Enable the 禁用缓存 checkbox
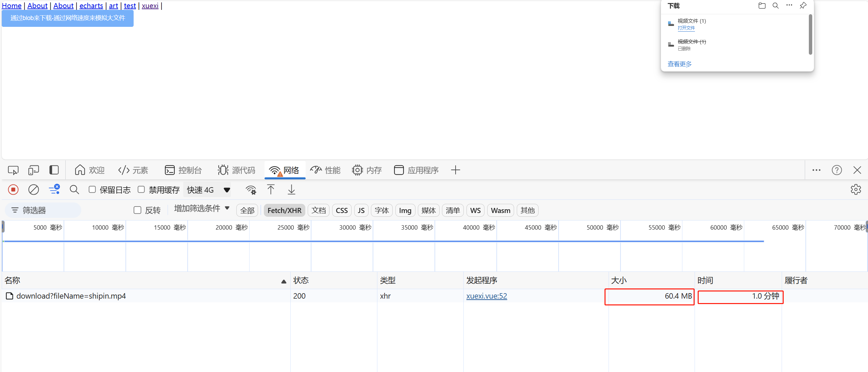The height and width of the screenshot is (372, 868). [x=141, y=190]
